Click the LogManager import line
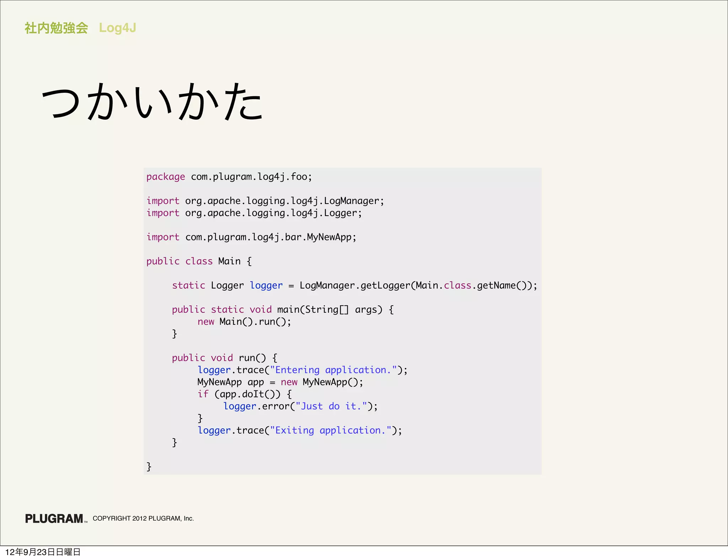This screenshot has width=728, height=560. pyautogui.click(x=265, y=201)
